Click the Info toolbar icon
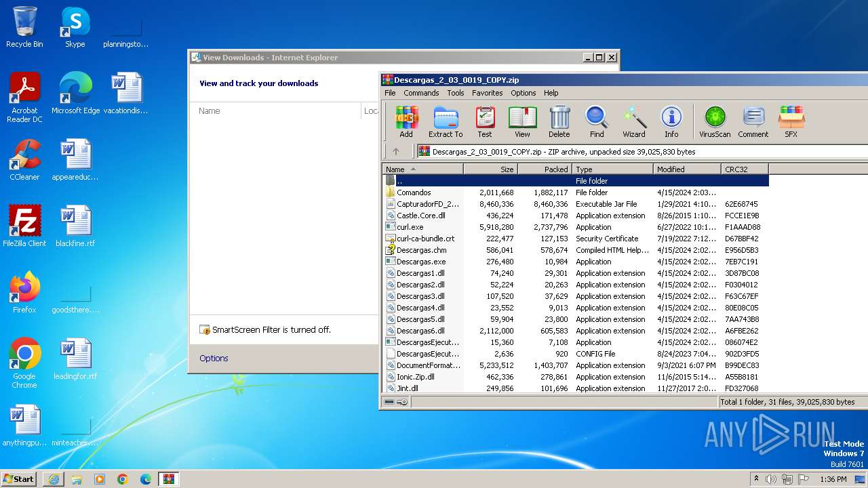The height and width of the screenshot is (488, 868). pos(671,122)
